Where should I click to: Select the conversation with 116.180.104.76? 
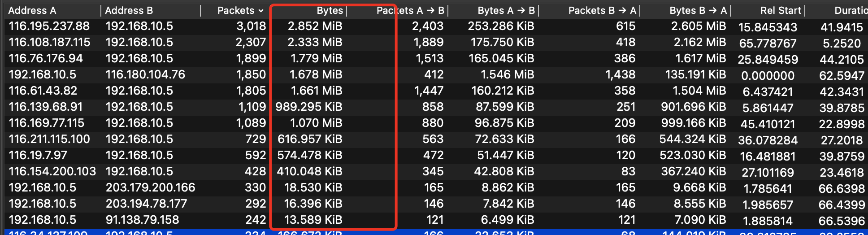(145, 74)
